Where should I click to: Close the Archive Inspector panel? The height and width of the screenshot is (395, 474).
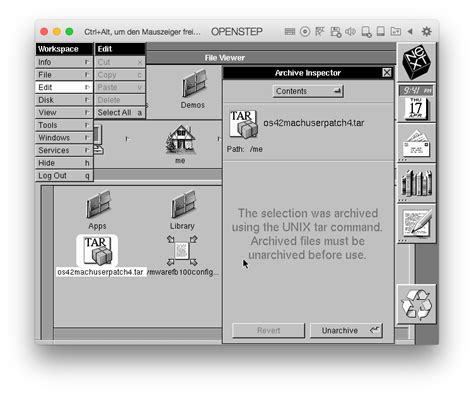(x=387, y=73)
